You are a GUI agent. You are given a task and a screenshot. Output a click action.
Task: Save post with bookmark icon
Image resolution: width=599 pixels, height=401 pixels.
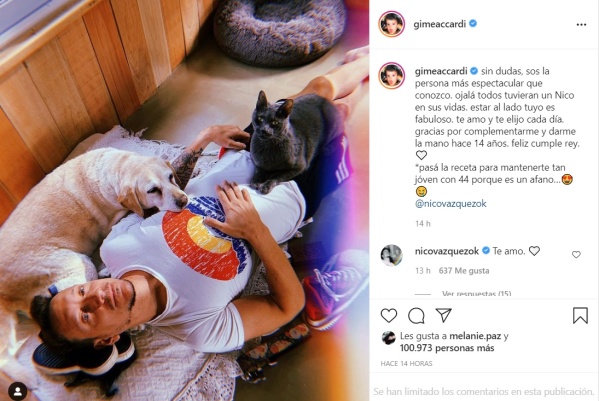tap(580, 315)
